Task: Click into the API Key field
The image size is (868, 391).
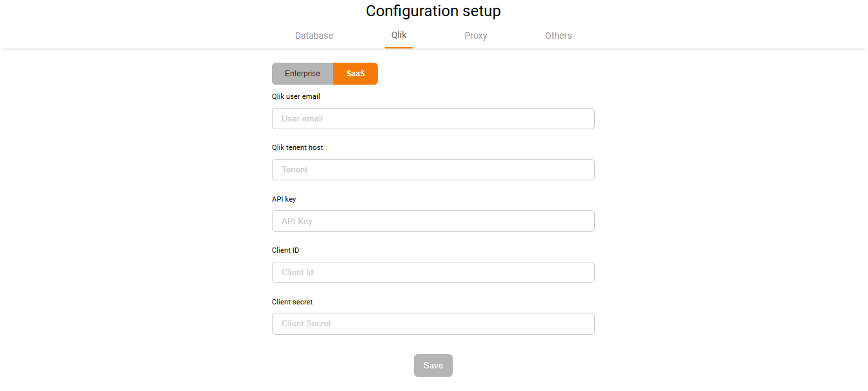Action: tap(433, 221)
